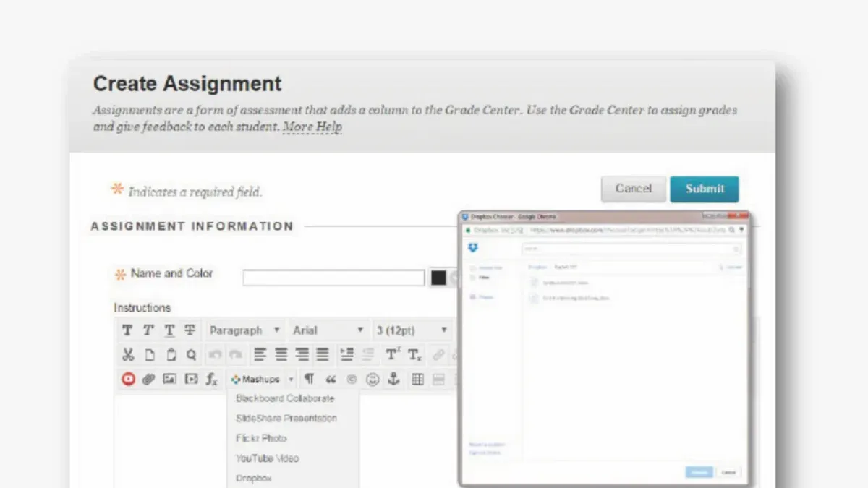This screenshot has width=868, height=488.
Task: Show nonprinting characters pilcrow icon
Action: [x=309, y=379]
